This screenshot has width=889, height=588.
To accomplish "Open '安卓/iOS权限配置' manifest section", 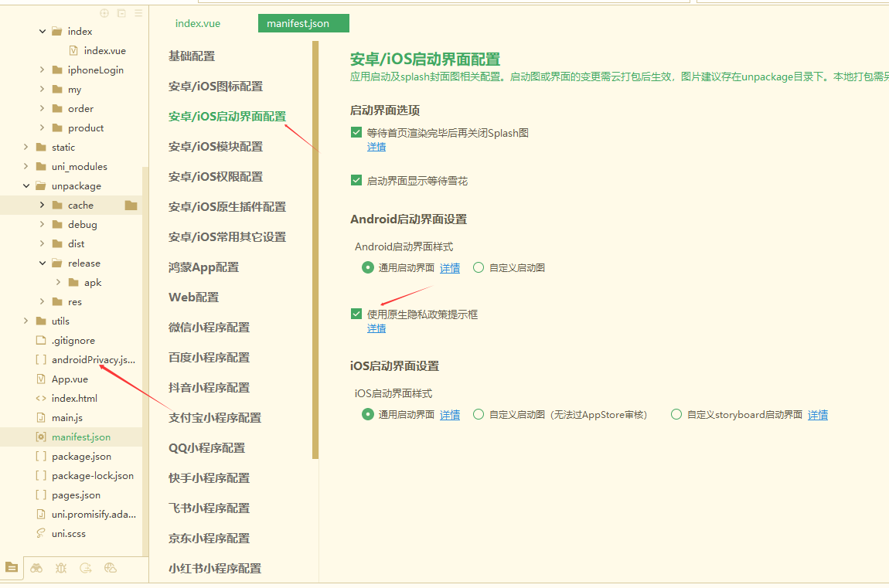I will (216, 177).
